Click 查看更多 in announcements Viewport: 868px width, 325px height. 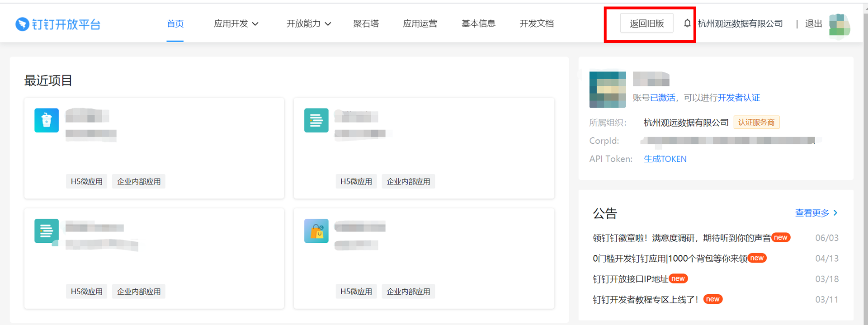click(812, 212)
